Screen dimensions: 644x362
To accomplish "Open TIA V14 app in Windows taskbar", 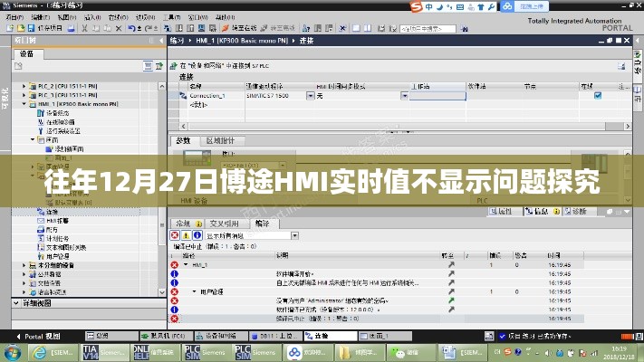I will (x=89, y=351).
